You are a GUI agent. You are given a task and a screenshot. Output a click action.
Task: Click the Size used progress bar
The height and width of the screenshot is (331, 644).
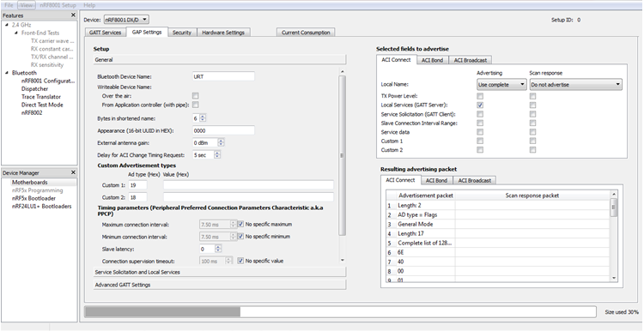(x=340, y=312)
